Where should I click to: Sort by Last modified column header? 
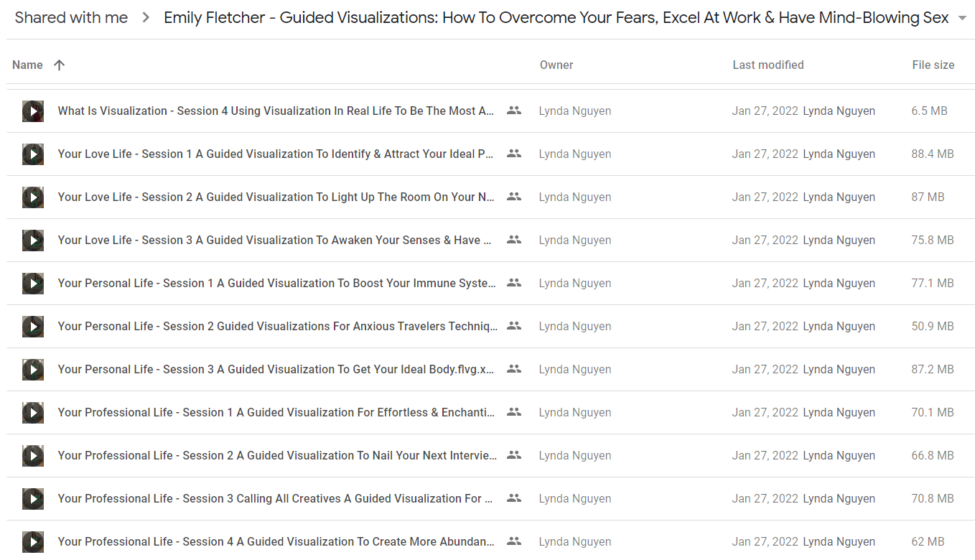tap(768, 65)
